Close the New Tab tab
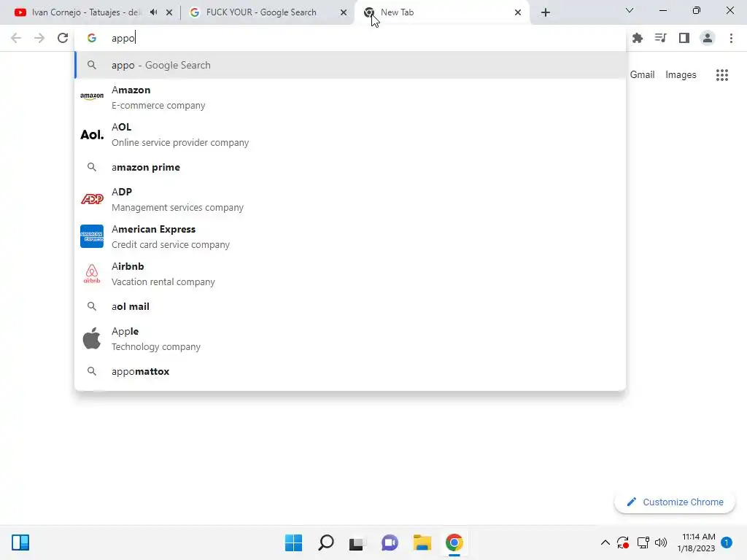This screenshot has height=560, width=747. click(x=518, y=13)
